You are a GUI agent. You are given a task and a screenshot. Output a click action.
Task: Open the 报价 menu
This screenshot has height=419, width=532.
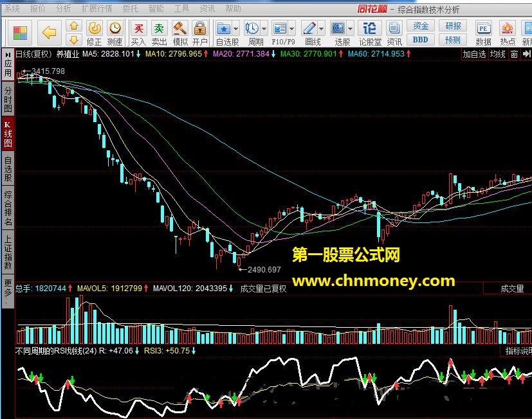pyautogui.click(x=38, y=8)
